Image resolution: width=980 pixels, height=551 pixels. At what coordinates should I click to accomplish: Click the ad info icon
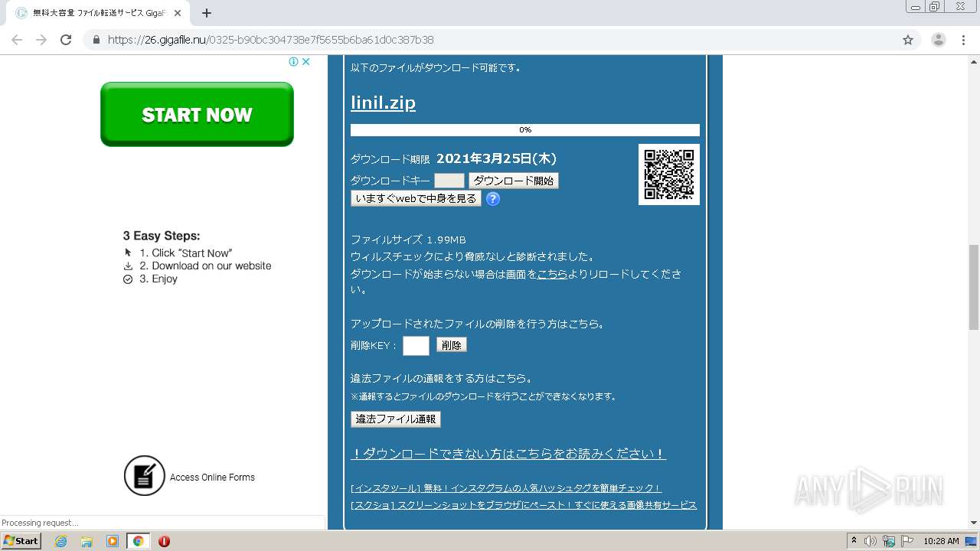pyautogui.click(x=293, y=61)
